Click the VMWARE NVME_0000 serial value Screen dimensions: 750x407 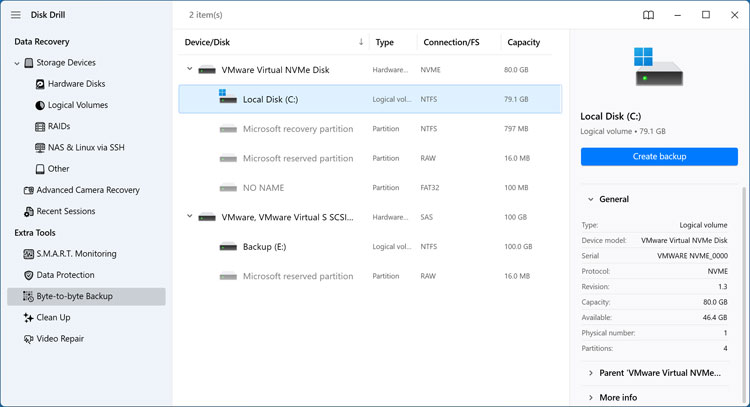point(692,256)
